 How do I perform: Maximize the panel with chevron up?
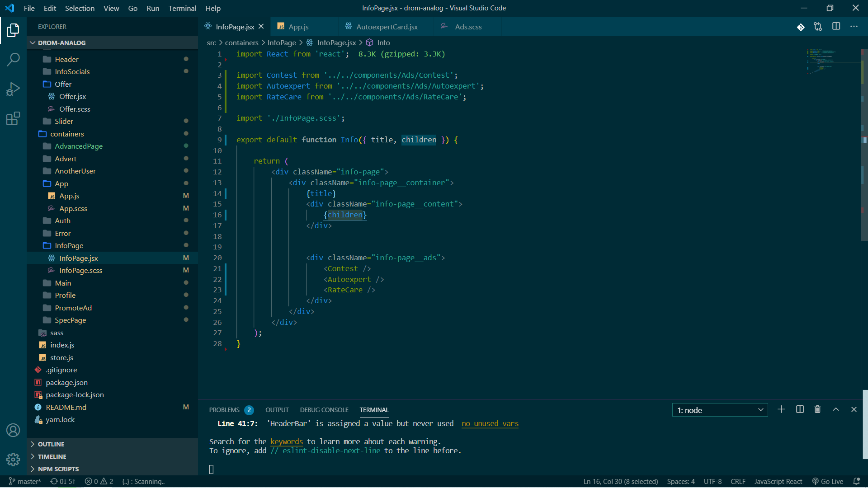coord(836,409)
